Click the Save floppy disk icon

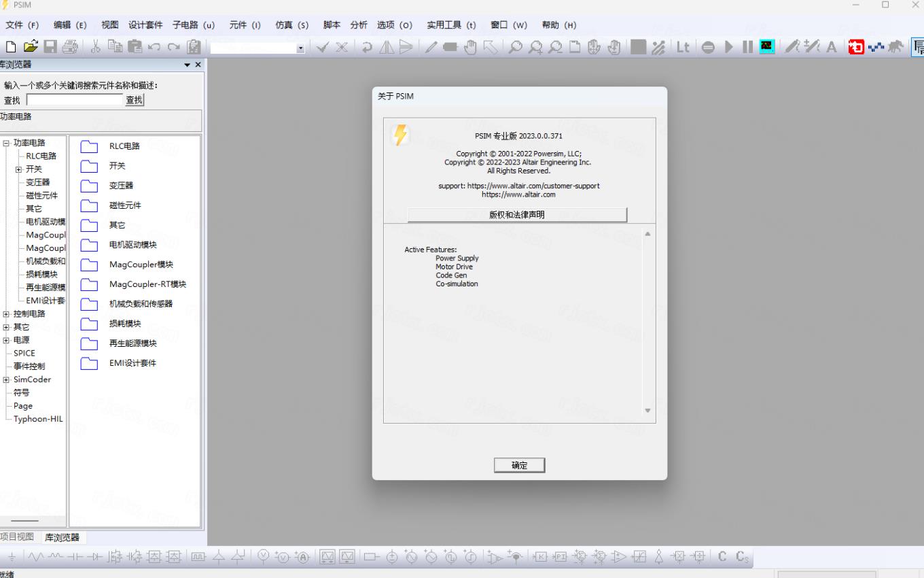(x=50, y=47)
